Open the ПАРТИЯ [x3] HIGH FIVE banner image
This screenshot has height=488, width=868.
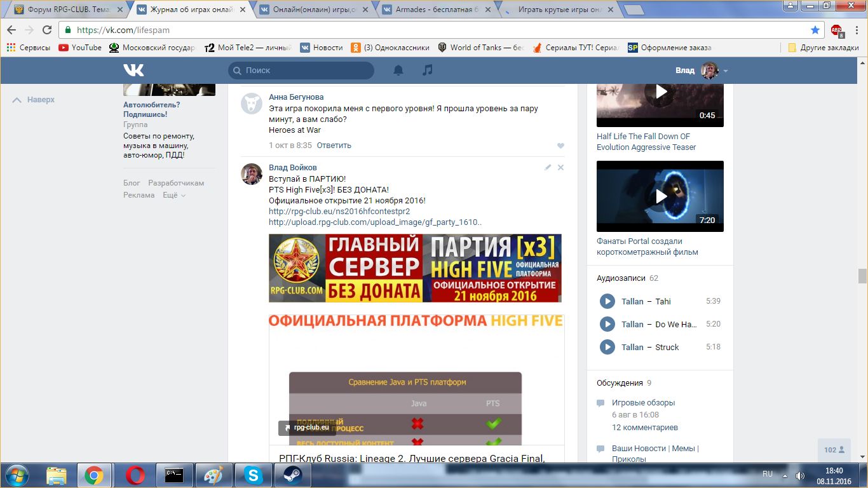point(415,268)
